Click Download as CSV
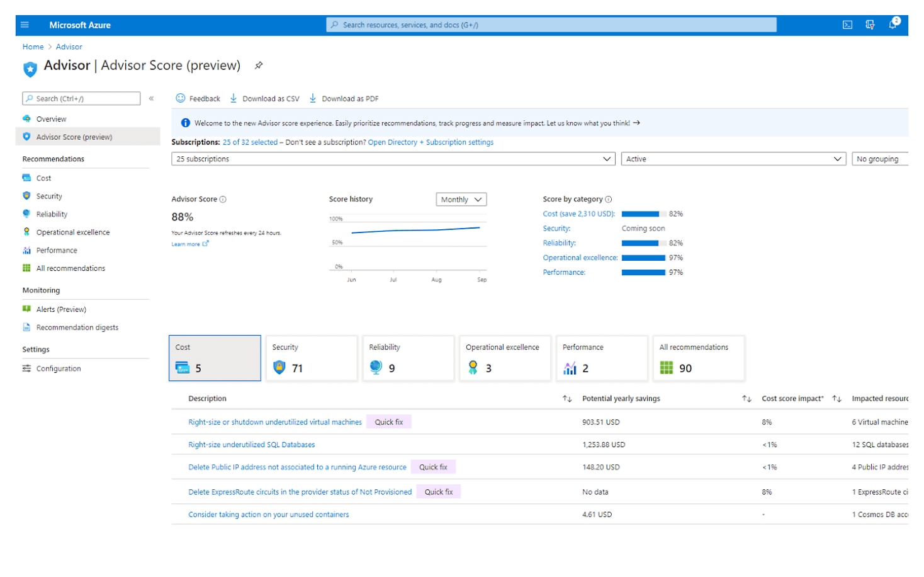The width and height of the screenshot is (924, 577). (x=264, y=99)
